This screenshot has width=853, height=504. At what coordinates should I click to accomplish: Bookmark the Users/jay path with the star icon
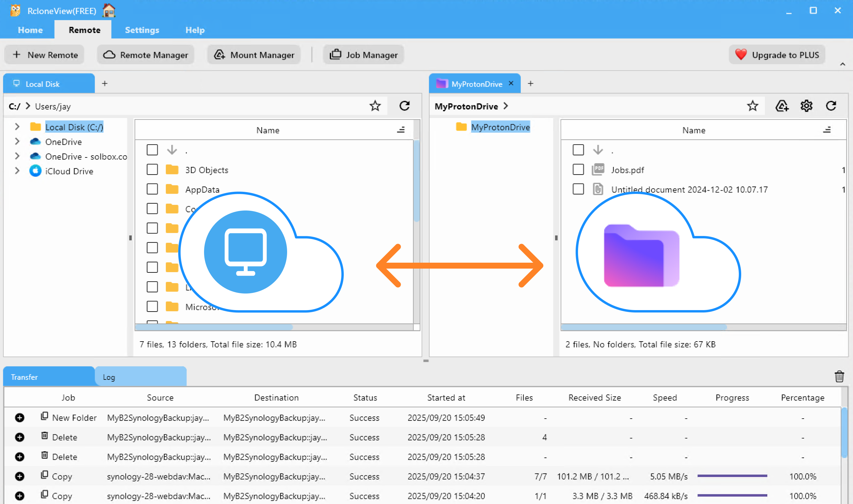[375, 106]
